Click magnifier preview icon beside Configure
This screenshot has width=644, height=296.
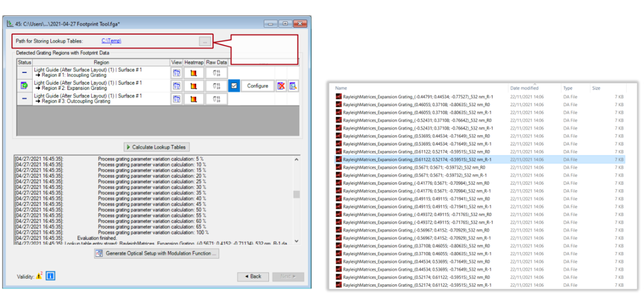click(293, 86)
